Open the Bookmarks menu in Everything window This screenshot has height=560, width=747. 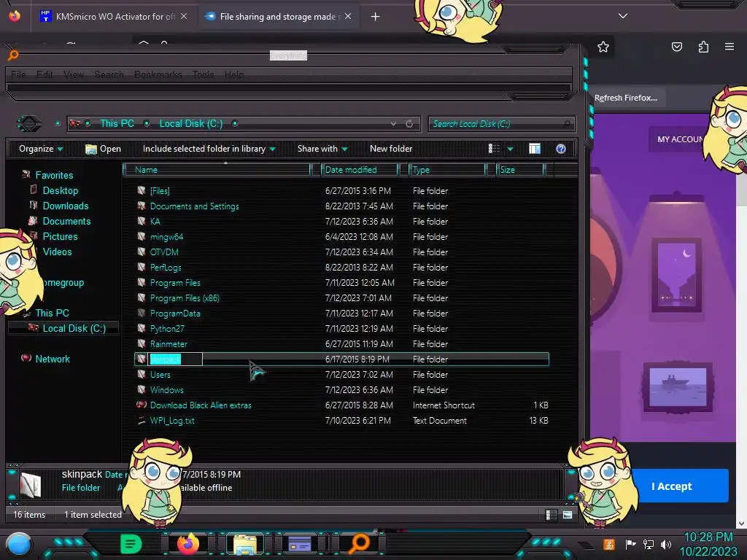[x=158, y=75]
